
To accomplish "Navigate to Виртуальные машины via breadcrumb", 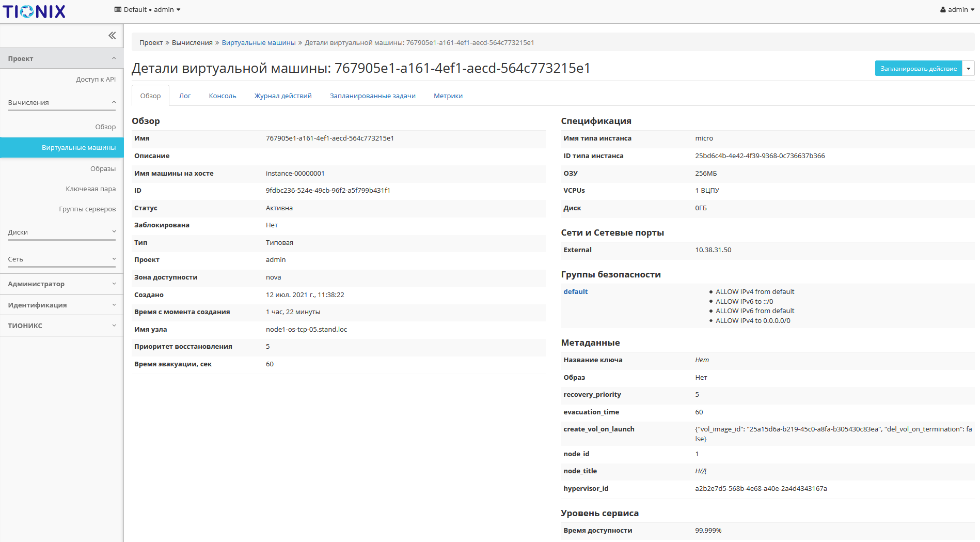I will pyautogui.click(x=258, y=42).
